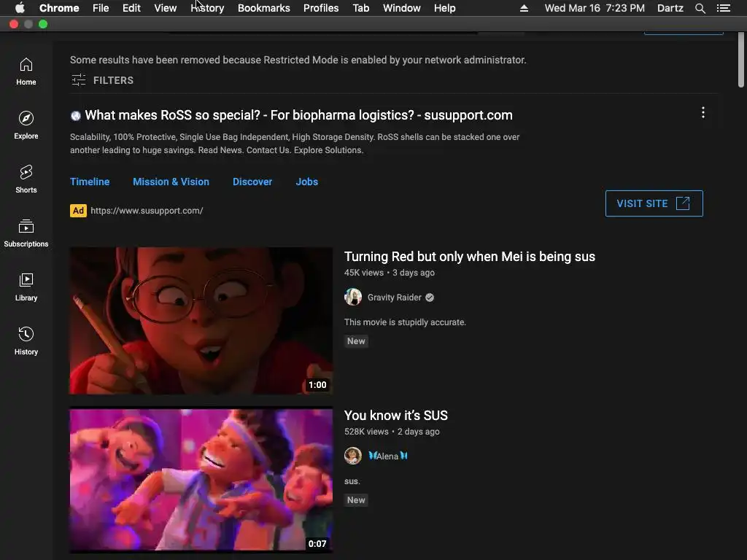Open the Tab menu
Image resolution: width=747 pixels, height=560 pixels.
pos(360,8)
